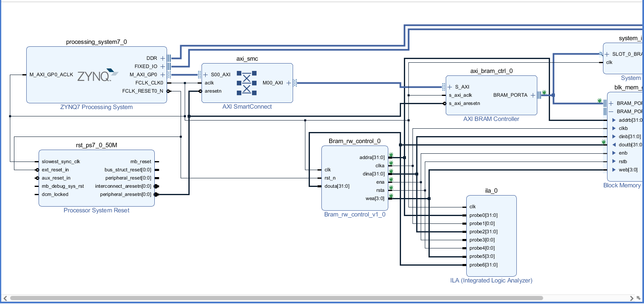Image resolution: width=644 pixels, height=305 pixels.
Task: Click the debug bug icon beside dina[31:0]
Action: pyautogui.click(x=391, y=171)
